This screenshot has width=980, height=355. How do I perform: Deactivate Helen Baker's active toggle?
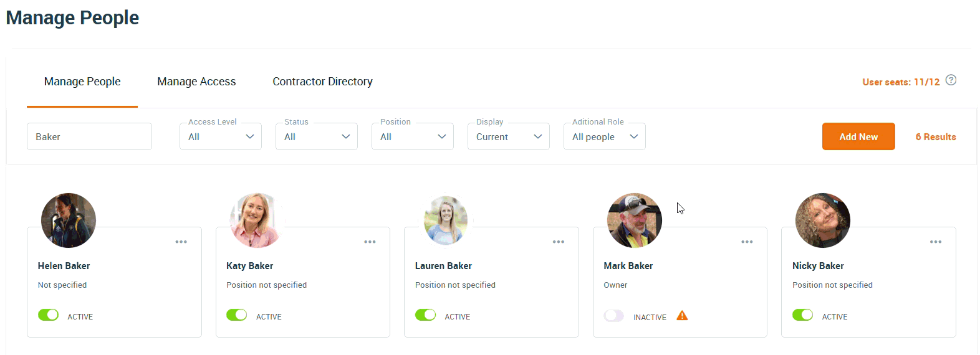pyautogui.click(x=49, y=315)
